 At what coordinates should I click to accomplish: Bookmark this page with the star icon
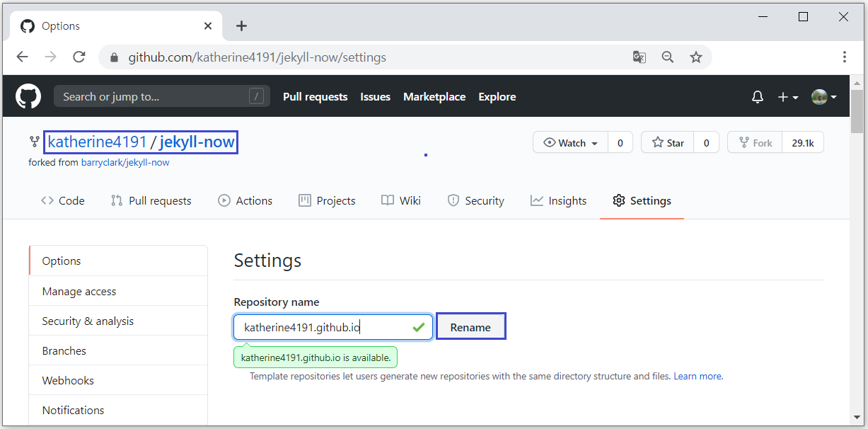(696, 57)
